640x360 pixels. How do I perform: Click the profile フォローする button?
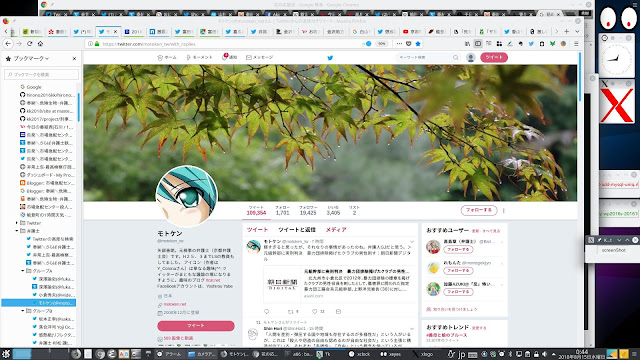tap(479, 210)
